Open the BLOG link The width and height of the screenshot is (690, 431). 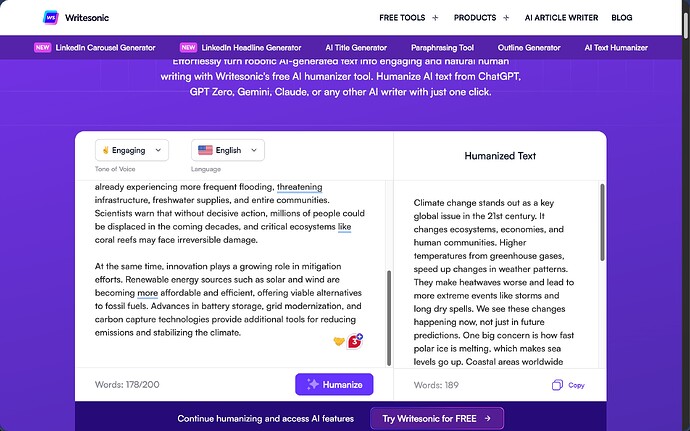click(622, 18)
